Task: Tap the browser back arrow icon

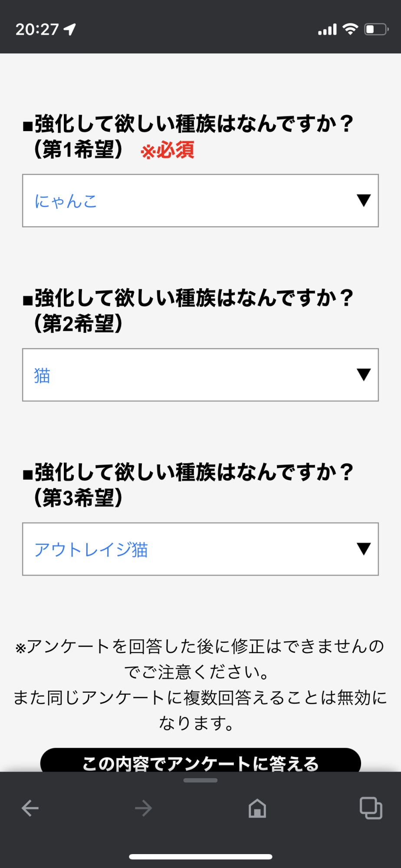Action: (x=30, y=808)
